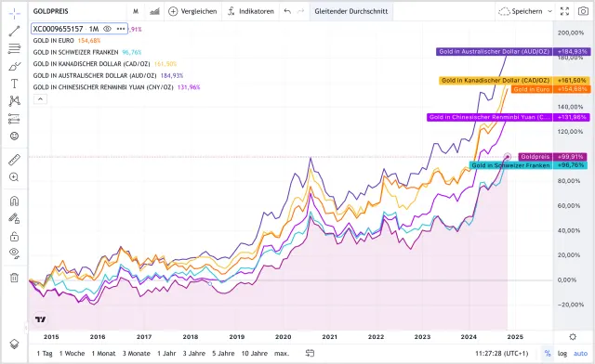Activate the zoom-in magnifier tool

[x=15, y=177]
